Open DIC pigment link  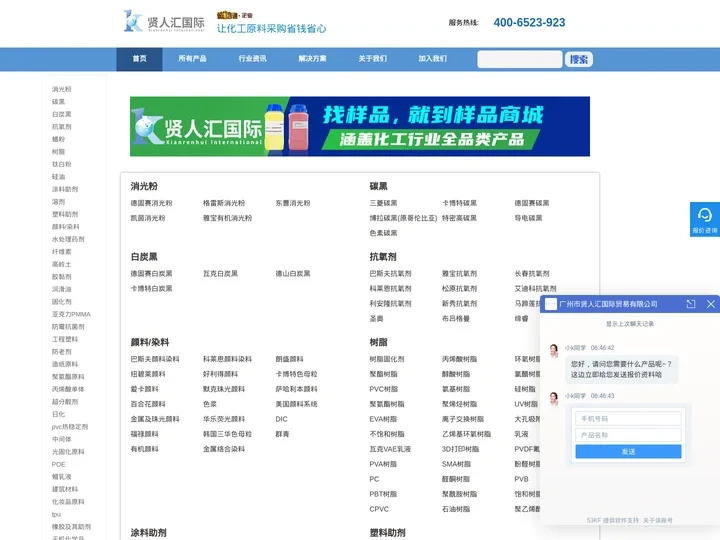pos(281,419)
